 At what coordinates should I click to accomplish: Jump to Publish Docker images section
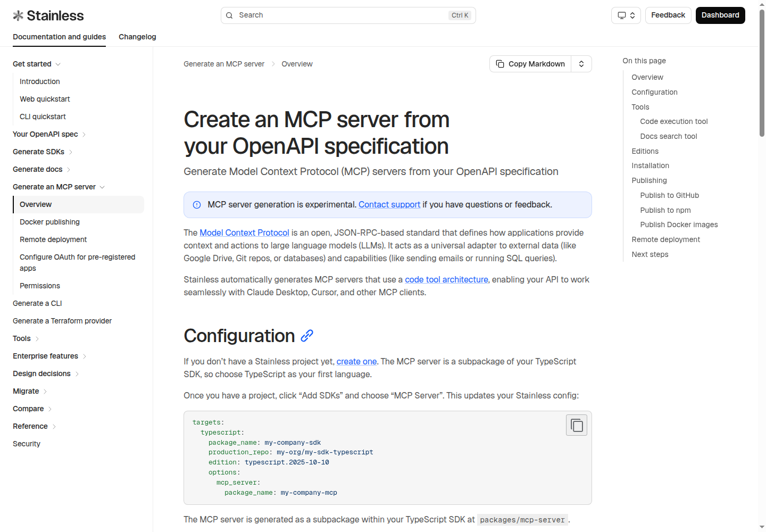(x=679, y=225)
